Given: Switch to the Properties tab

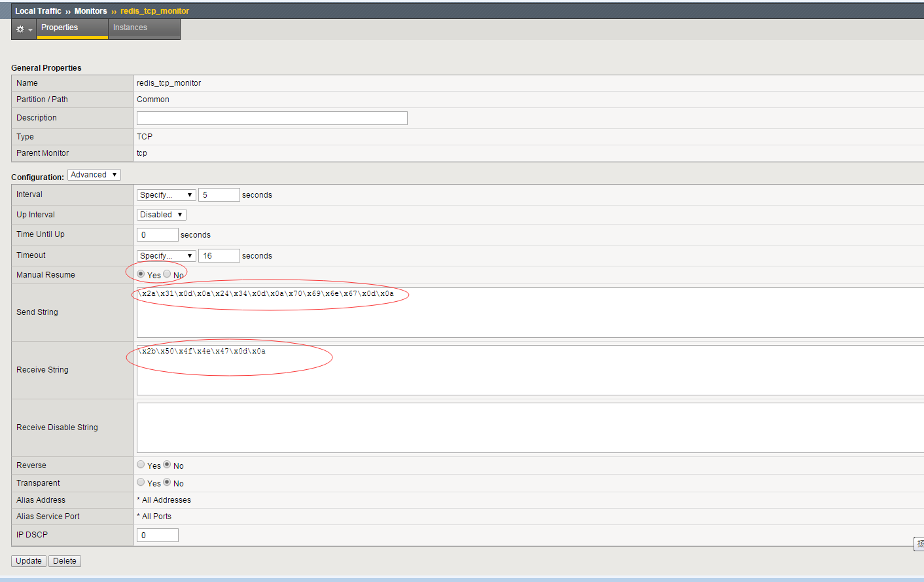Looking at the screenshot, I should click(72, 28).
